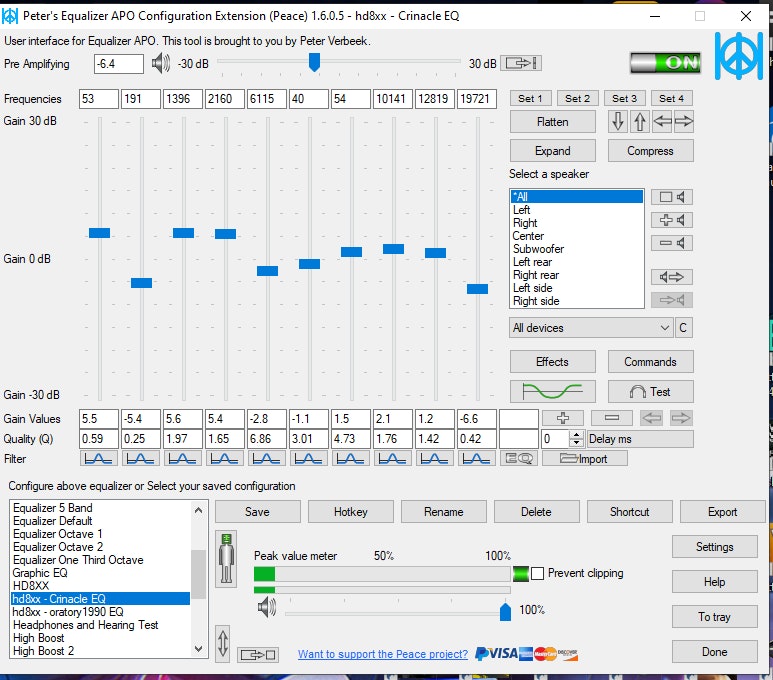Screen dimensions: 773x680
Task: Click the shift gains down arrow icon
Action: 618,122
